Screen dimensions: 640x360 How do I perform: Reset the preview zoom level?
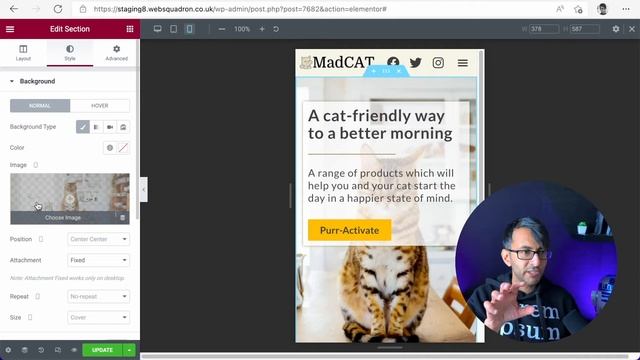coord(276,29)
